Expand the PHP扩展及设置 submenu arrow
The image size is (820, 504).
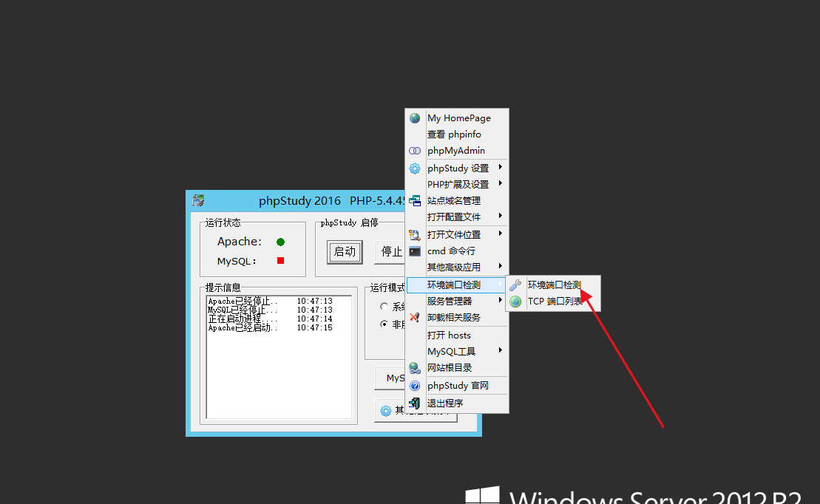pos(501,184)
